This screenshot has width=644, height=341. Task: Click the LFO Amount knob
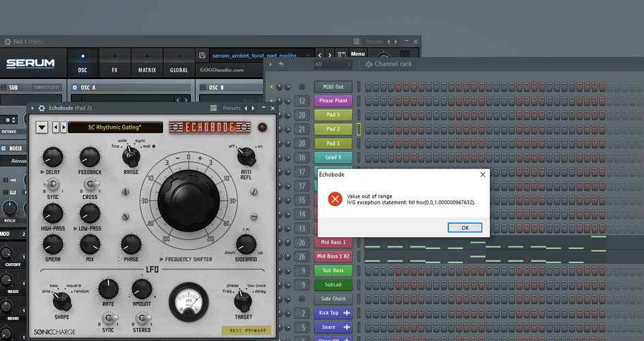(x=142, y=288)
